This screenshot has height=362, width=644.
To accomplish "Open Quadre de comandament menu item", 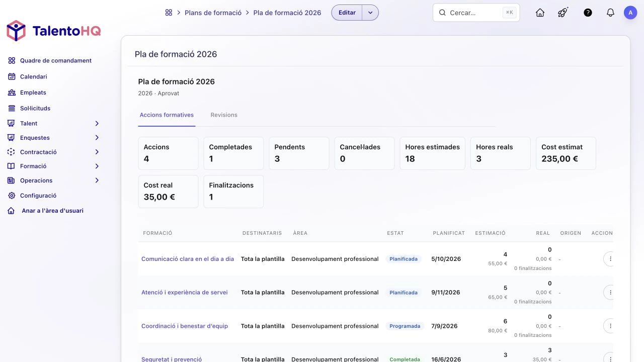I will pos(56,60).
